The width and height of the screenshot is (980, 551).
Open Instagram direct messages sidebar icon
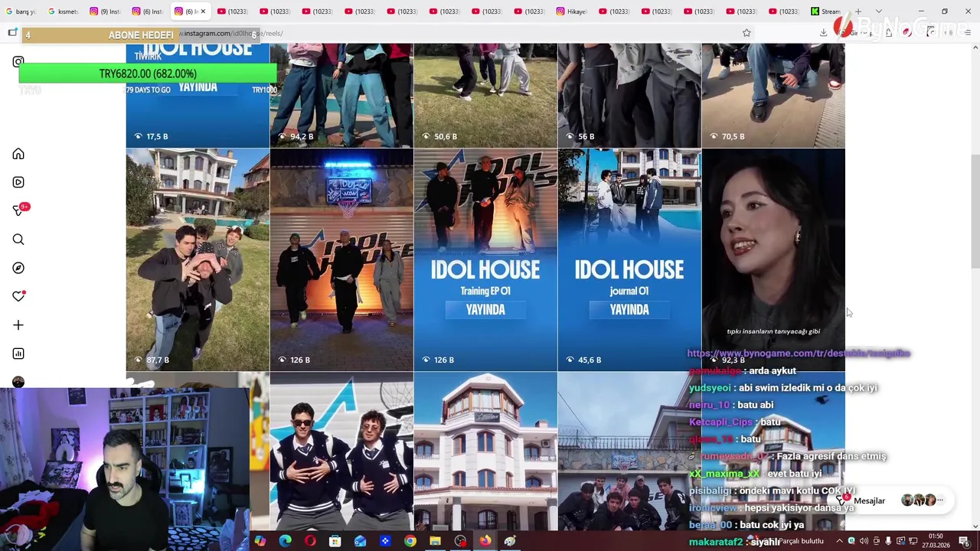[18, 210]
